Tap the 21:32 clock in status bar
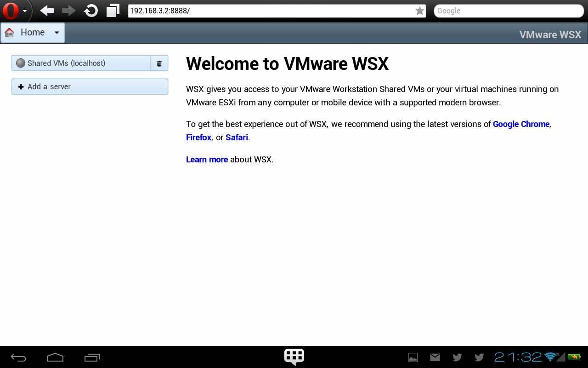The height and width of the screenshot is (368, 588). coord(518,357)
